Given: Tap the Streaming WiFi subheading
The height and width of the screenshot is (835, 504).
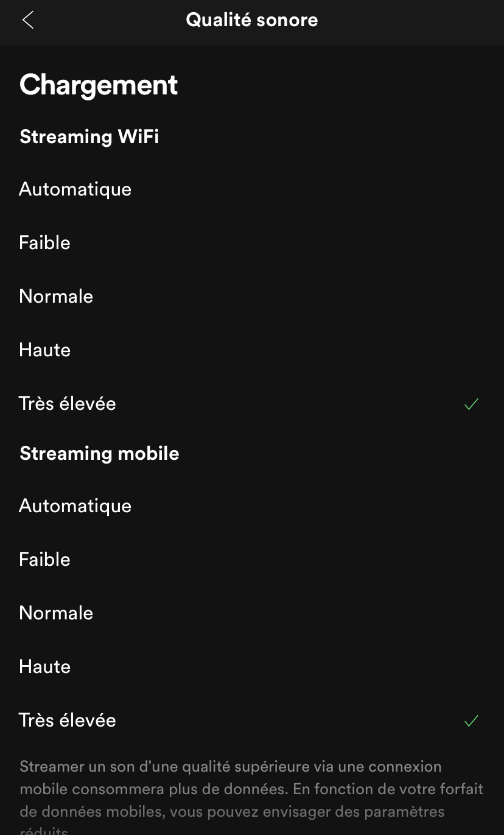Looking at the screenshot, I should tap(89, 136).
